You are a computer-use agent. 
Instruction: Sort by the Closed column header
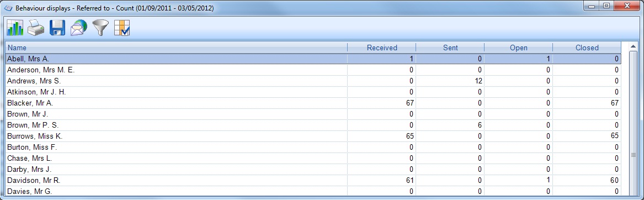(x=587, y=48)
